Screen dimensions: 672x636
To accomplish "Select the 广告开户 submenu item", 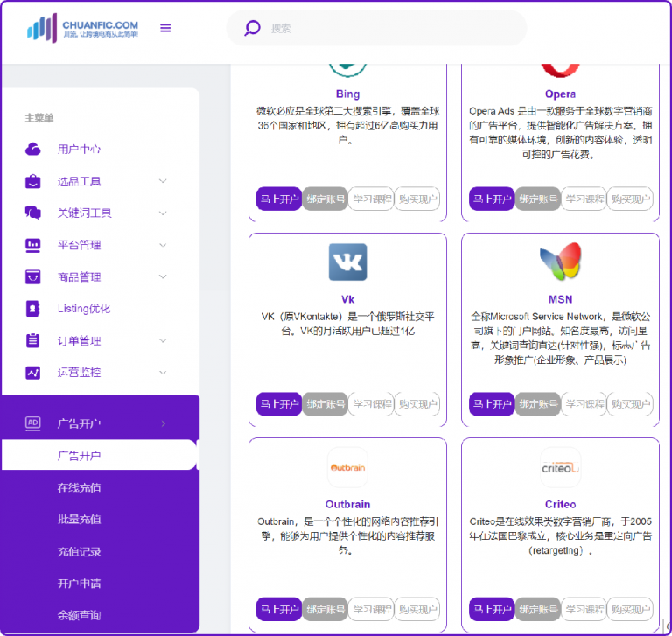I will [x=99, y=455].
